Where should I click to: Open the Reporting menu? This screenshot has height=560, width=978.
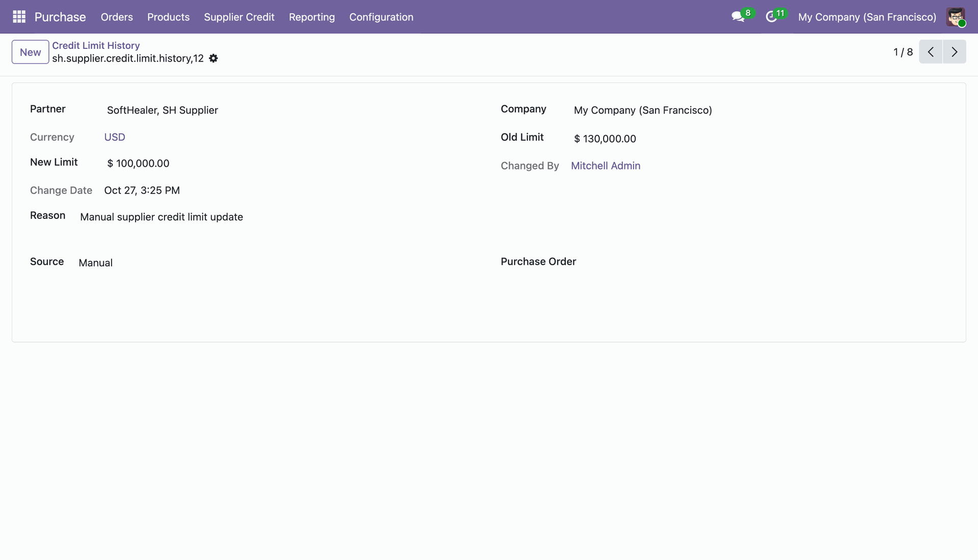click(312, 17)
